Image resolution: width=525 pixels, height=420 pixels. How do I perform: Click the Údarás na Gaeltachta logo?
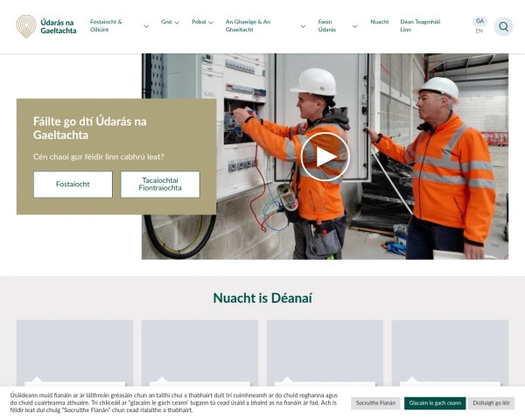point(46,26)
